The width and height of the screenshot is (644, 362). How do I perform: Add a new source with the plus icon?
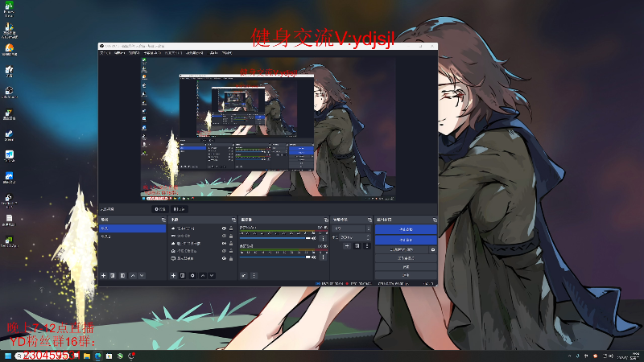click(x=173, y=275)
